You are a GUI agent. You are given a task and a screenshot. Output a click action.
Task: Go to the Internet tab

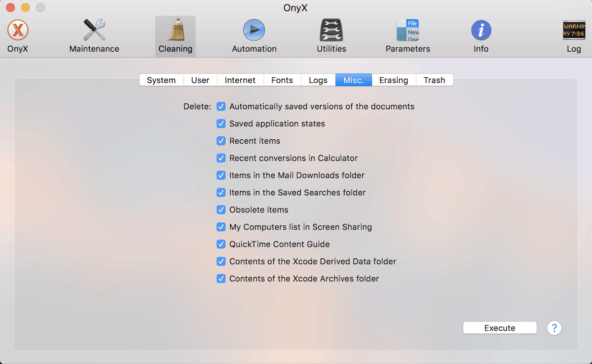240,80
